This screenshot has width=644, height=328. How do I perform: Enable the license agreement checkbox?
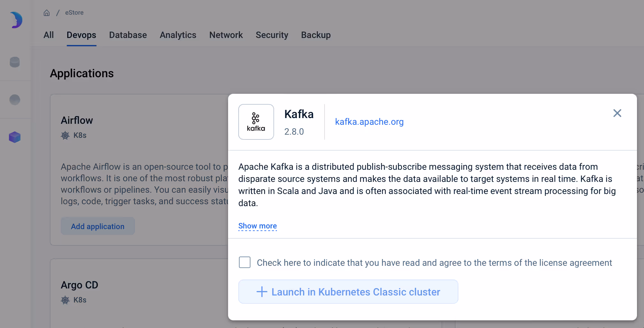point(244,262)
